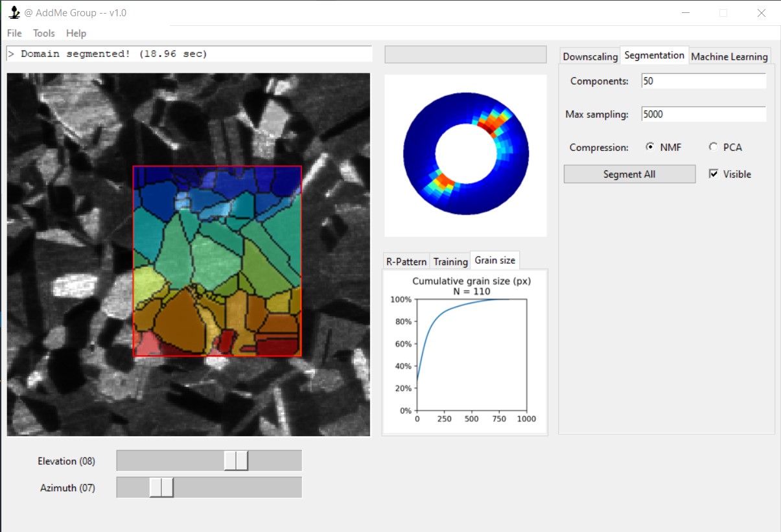Open the File menu
The image size is (781, 532).
click(14, 33)
